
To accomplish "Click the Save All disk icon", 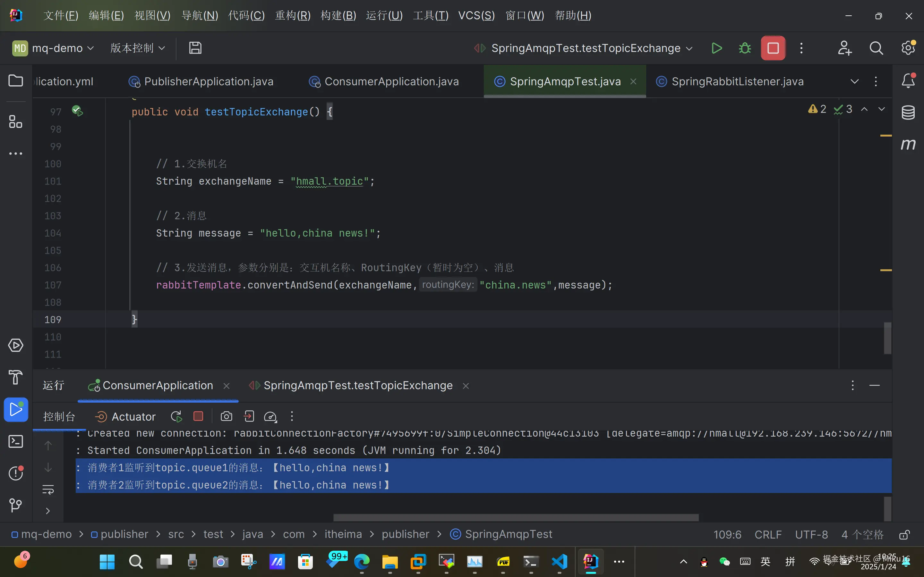I will pos(195,48).
